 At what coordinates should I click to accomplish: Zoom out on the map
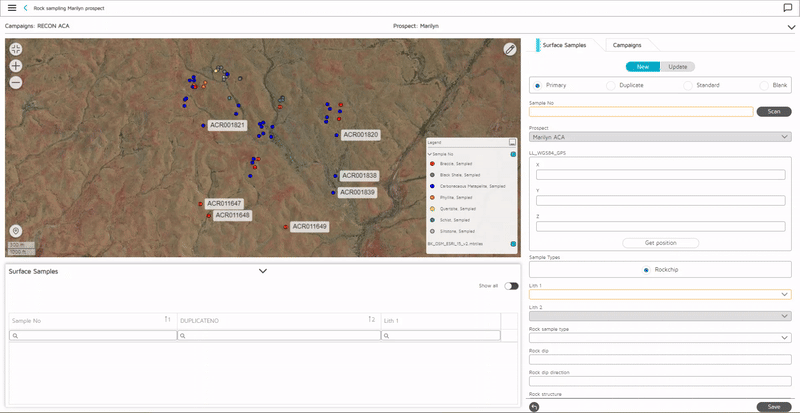point(16,82)
